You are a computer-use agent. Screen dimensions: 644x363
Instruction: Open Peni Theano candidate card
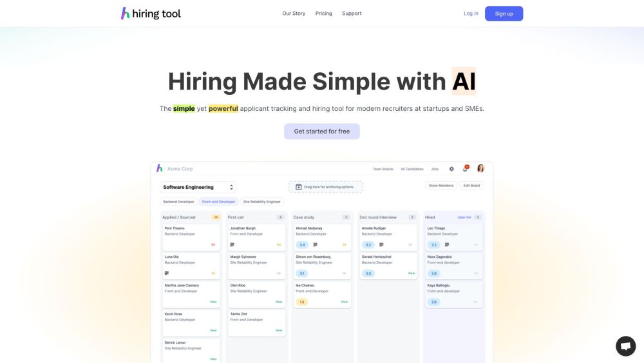pyautogui.click(x=191, y=237)
